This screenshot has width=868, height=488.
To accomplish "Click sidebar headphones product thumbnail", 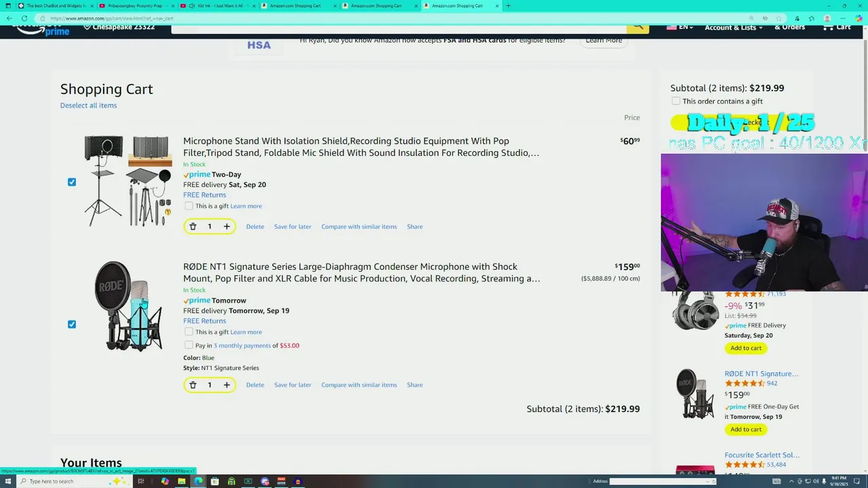I will click(695, 311).
